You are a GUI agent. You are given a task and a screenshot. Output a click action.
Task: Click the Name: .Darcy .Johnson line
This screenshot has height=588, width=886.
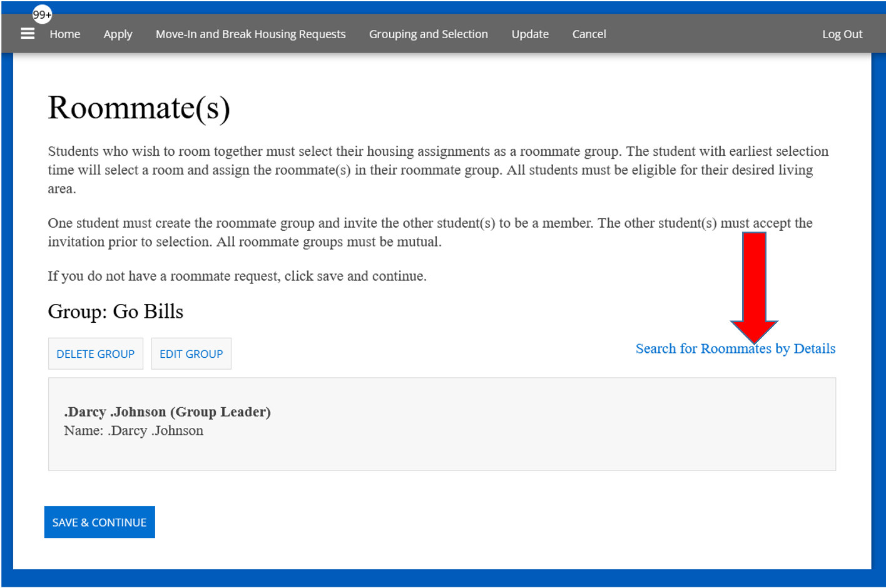pyautogui.click(x=133, y=431)
